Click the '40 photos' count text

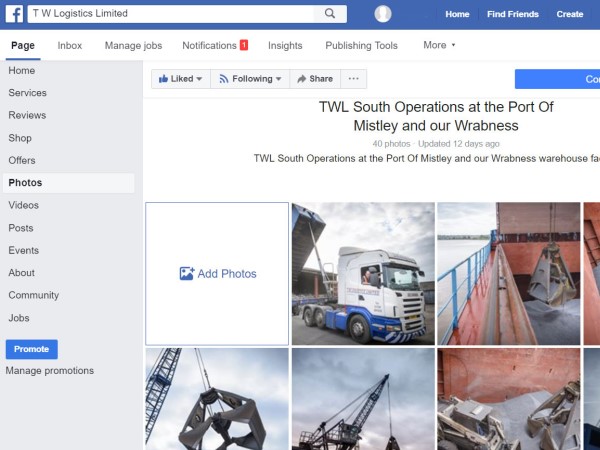point(391,144)
